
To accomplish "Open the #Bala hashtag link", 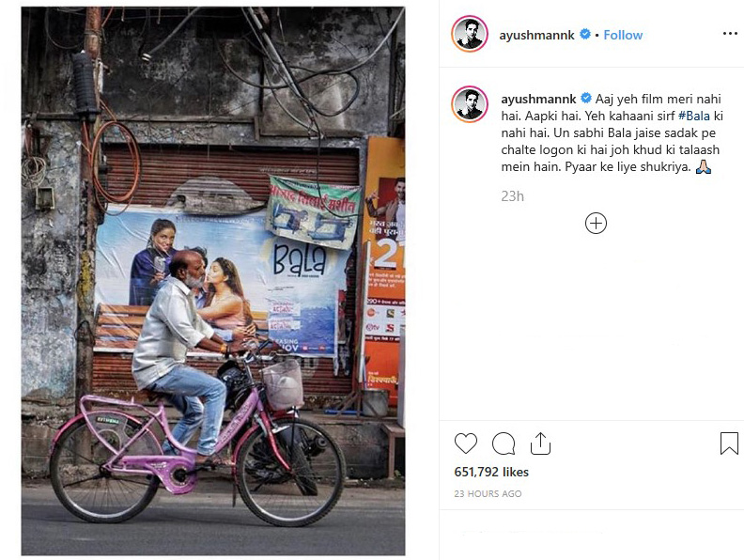I will click(693, 116).
